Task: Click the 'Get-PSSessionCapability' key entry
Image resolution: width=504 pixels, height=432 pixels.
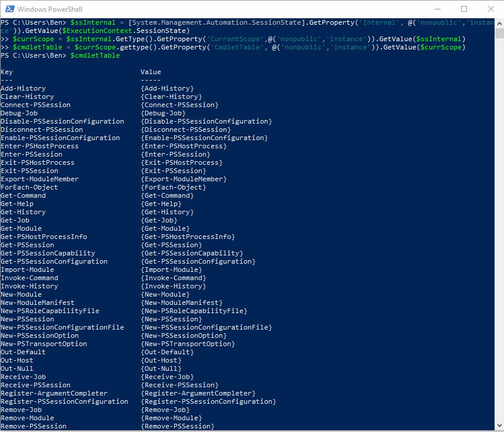Action: pyautogui.click(x=48, y=253)
